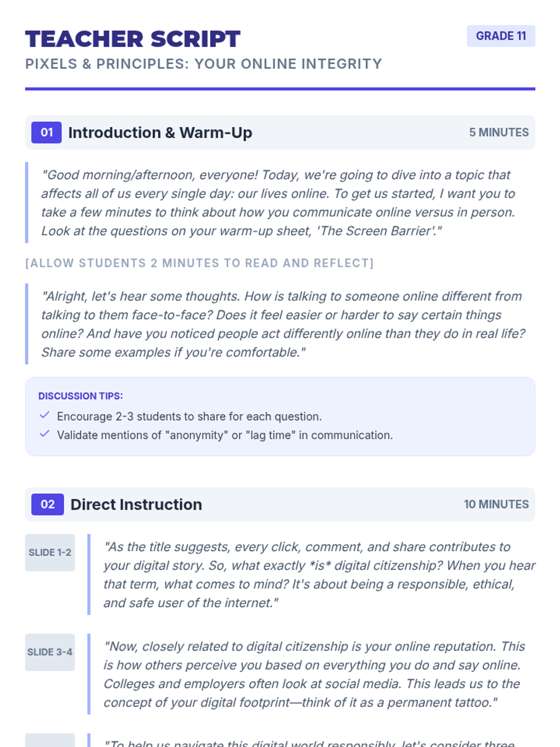This screenshot has height=747, width=560.
Task: Click the Introduction & Warm-Up heading
Action: coord(160,133)
